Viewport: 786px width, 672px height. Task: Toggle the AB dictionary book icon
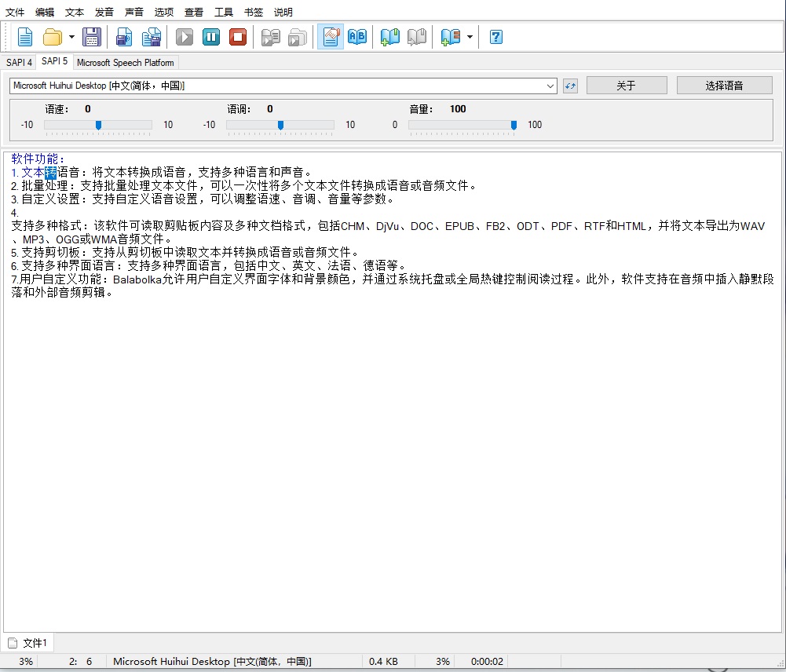pyautogui.click(x=357, y=37)
